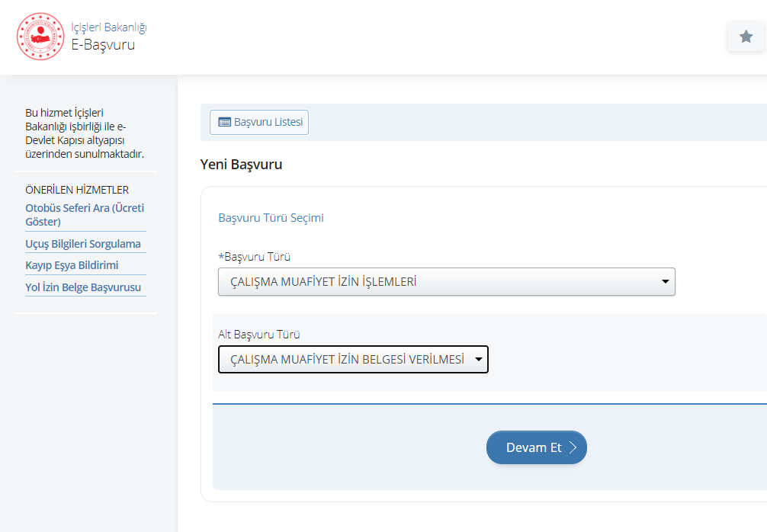Click the *Başvuru Türü field label
Screen dimensions: 767x532
[x=254, y=257]
